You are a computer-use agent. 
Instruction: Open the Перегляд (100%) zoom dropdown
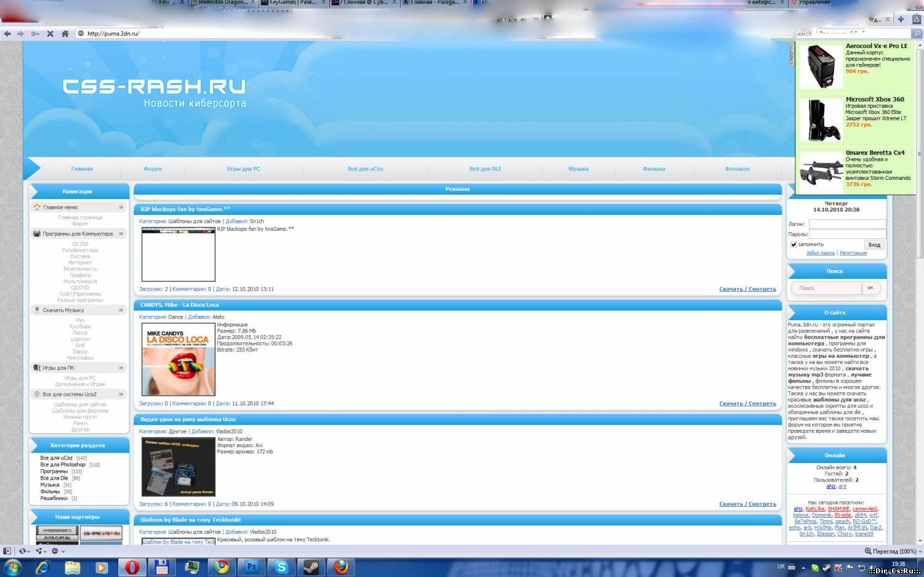coord(894,551)
